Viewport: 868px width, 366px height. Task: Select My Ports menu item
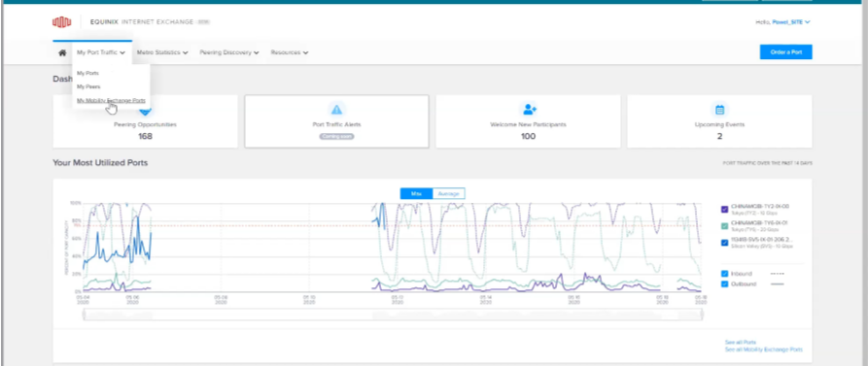pos(87,73)
